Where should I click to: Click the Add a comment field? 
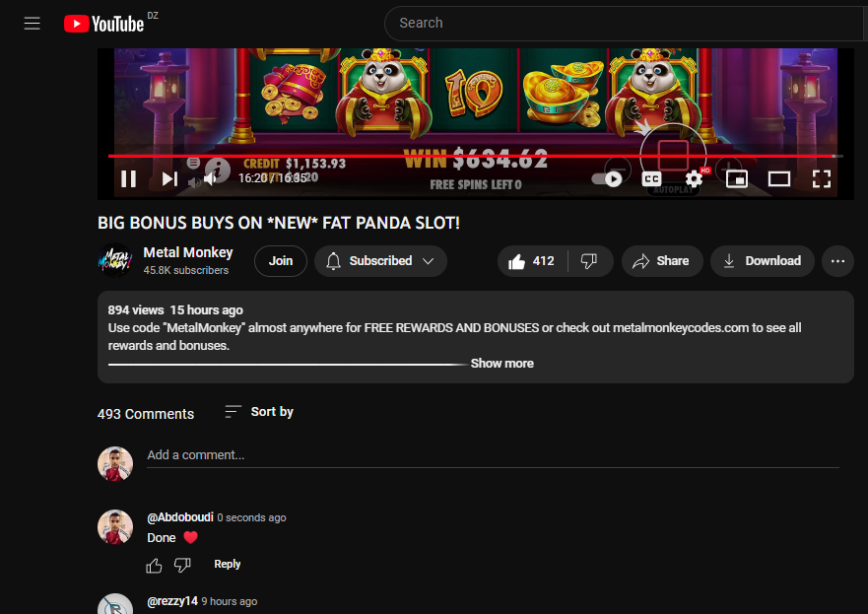(x=493, y=455)
